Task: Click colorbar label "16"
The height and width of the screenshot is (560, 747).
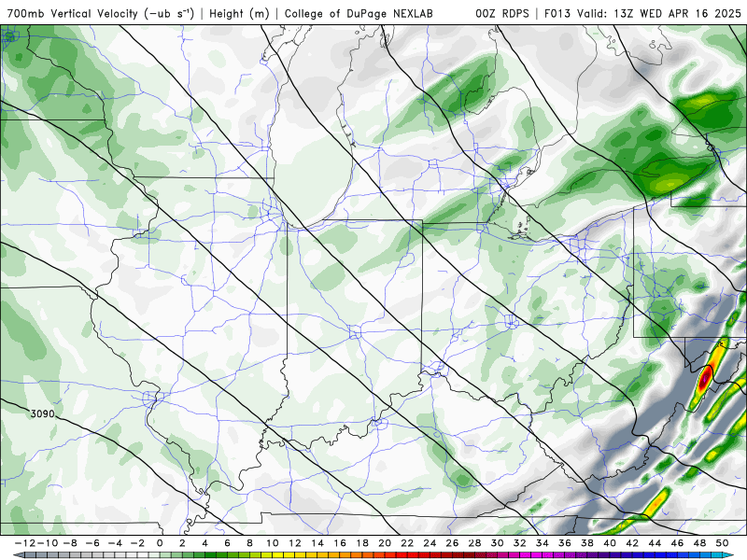Action: click(340, 543)
